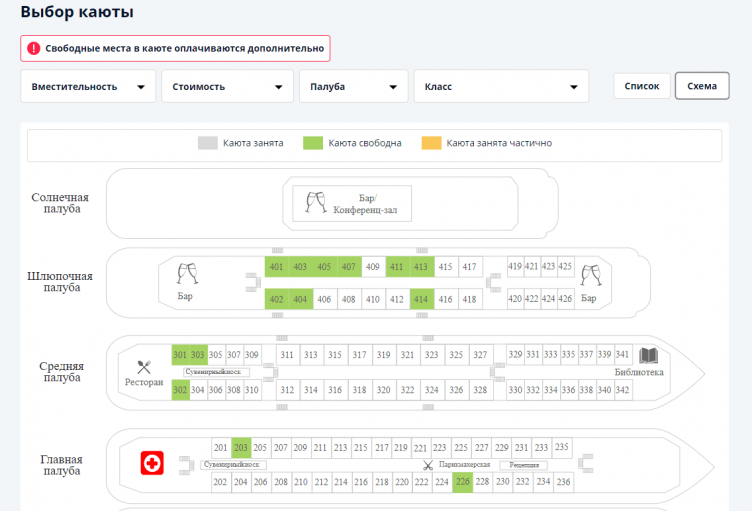Screen dimensions: 752x511
Task: Click the restaurant fork and knife icon
Action: click(144, 367)
